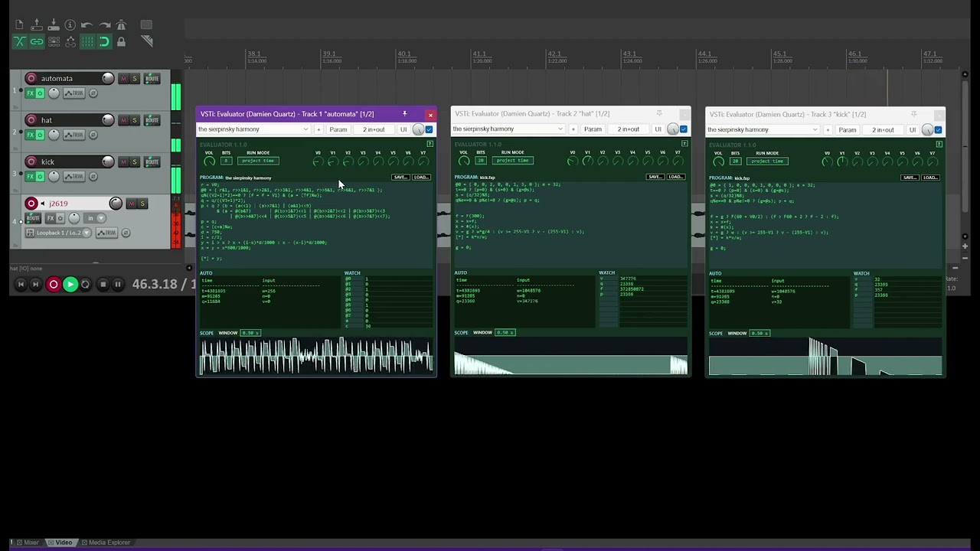This screenshot has height=551, width=980.
Task: Open Loopback input dropdown on j2619 track
Action: pos(58,233)
